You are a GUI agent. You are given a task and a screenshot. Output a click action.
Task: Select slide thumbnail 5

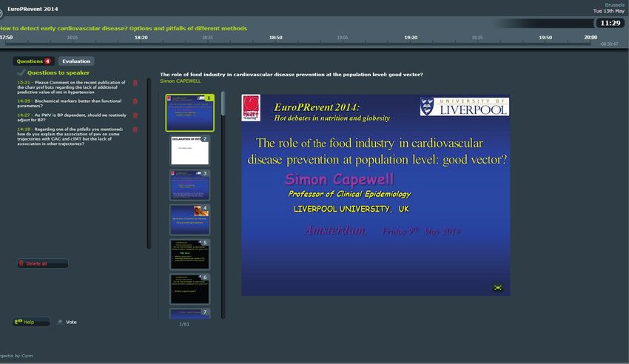point(189,255)
